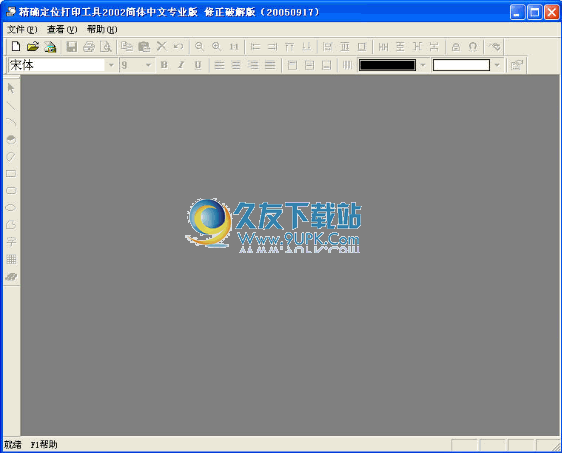Set vertical text alignment to middle
The width and height of the screenshot is (562, 453).
click(x=309, y=65)
